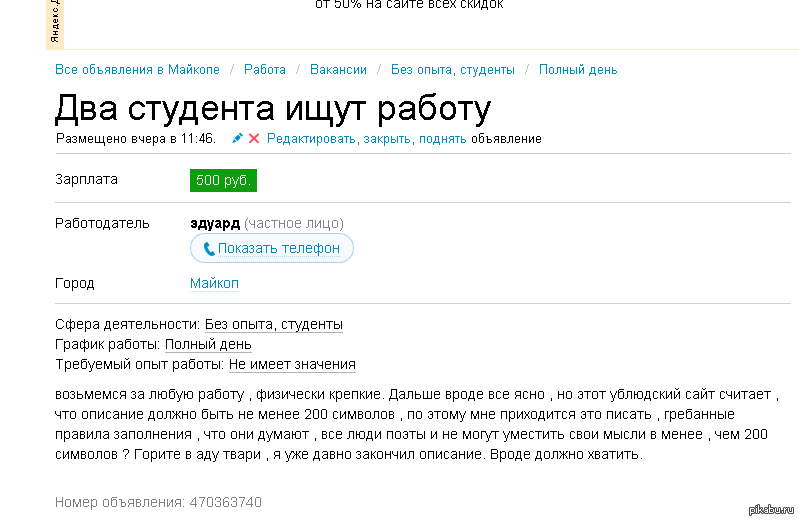Click the green 500 руб. salary badge

click(x=223, y=181)
